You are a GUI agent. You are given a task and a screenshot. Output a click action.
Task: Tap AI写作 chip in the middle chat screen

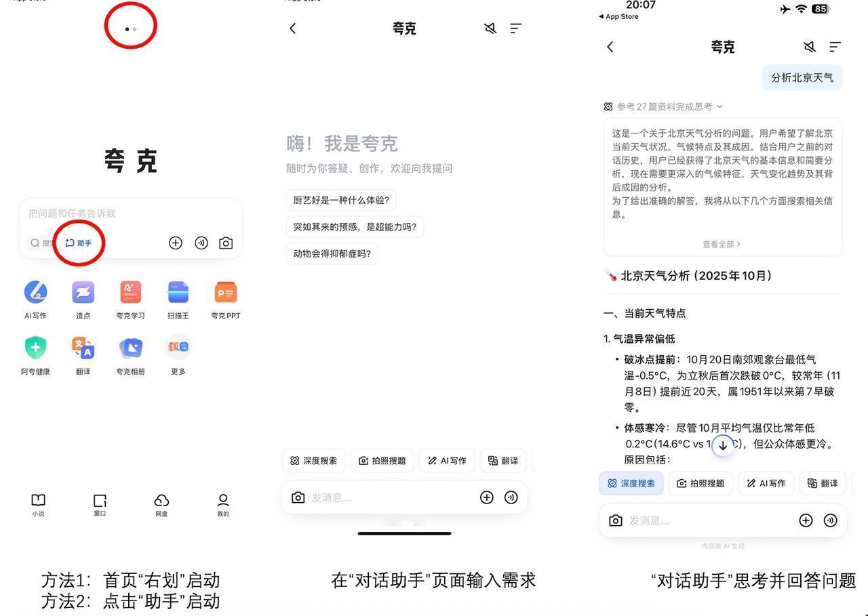pyautogui.click(x=447, y=461)
